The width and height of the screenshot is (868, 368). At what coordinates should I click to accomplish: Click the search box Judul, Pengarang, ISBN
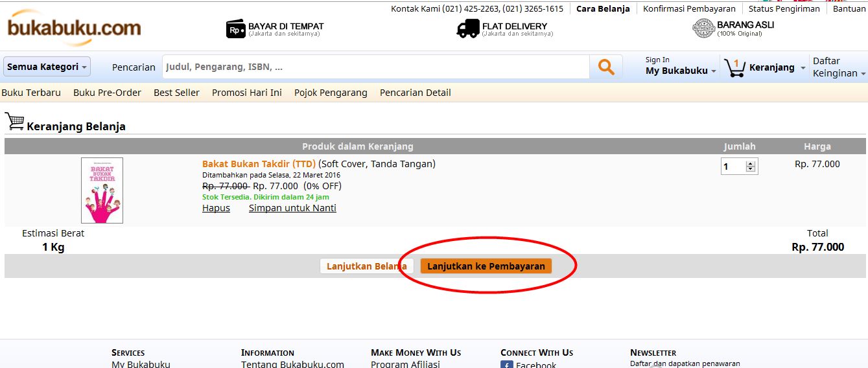pyautogui.click(x=376, y=67)
